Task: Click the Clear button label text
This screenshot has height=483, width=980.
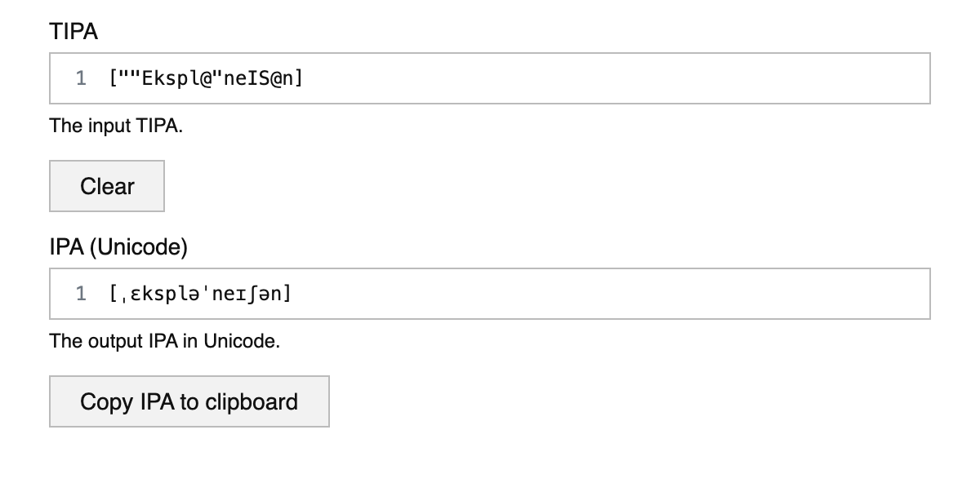Action: coord(106,186)
